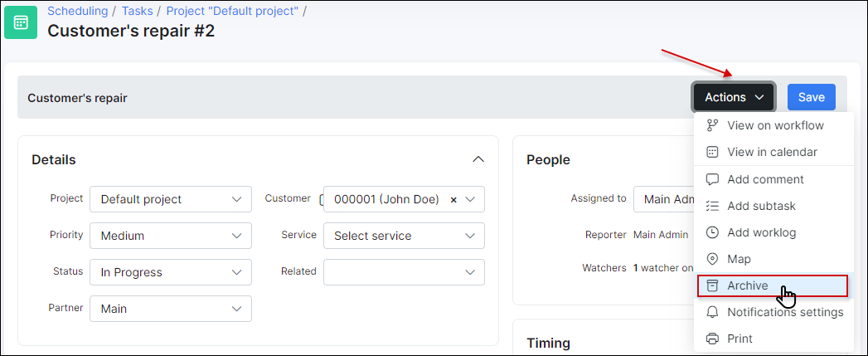Click the printer icon beside Print
Screen dimensions: 868x356
pos(712,339)
